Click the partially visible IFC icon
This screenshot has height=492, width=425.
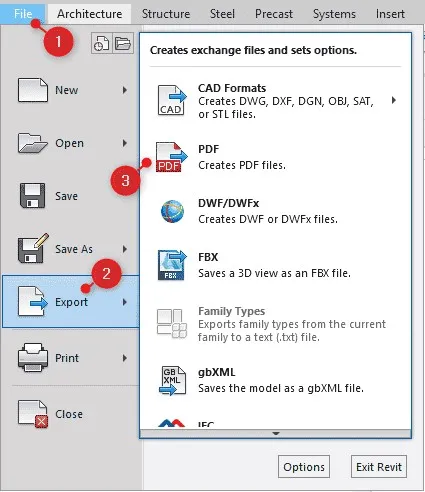(x=171, y=423)
